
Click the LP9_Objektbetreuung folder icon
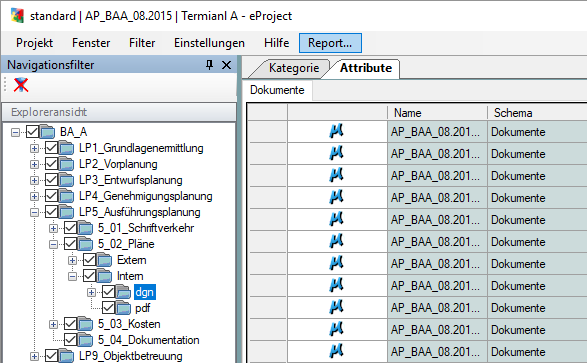click(67, 356)
